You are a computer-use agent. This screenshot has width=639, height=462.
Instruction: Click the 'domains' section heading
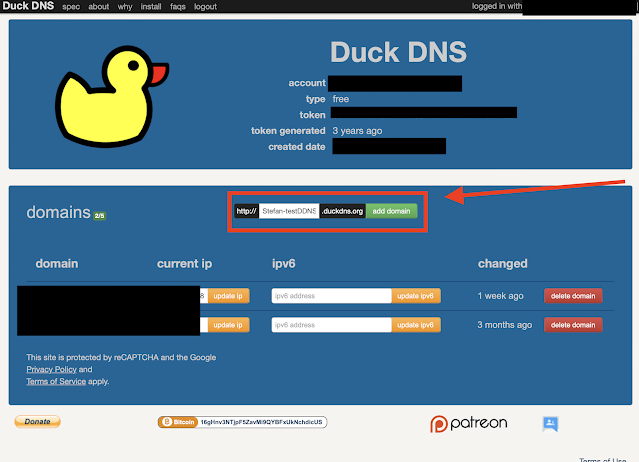point(58,212)
